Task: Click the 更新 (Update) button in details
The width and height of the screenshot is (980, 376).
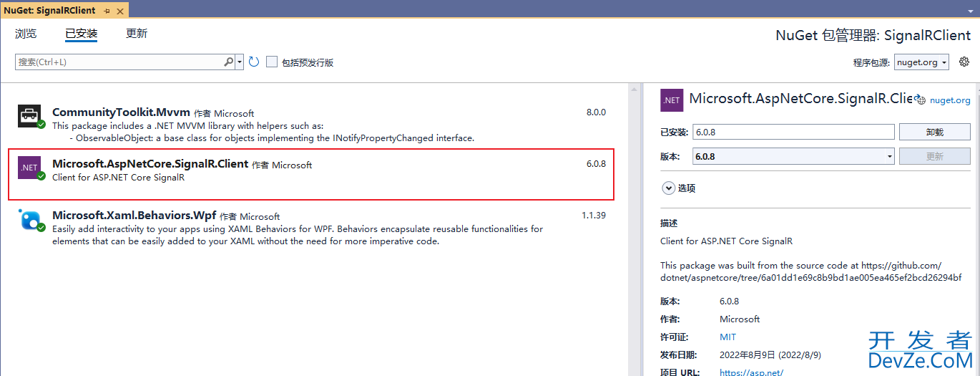Action: click(934, 156)
